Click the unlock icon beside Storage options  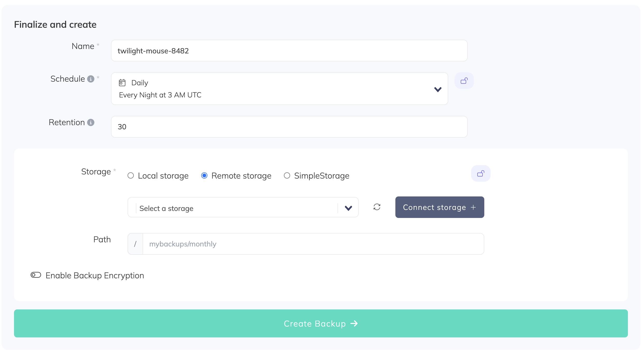[x=481, y=173]
